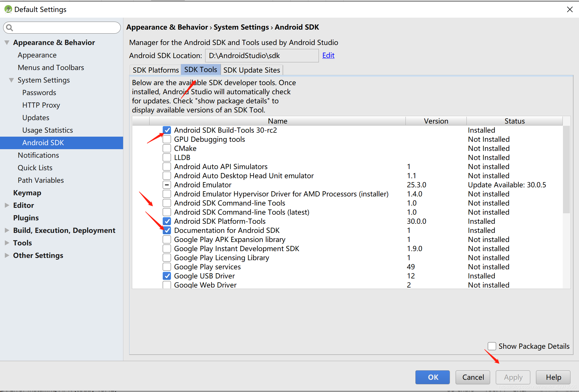Open the SDK Update Sites tab
Viewport: 579px width, 392px height.
click(252, 70)
